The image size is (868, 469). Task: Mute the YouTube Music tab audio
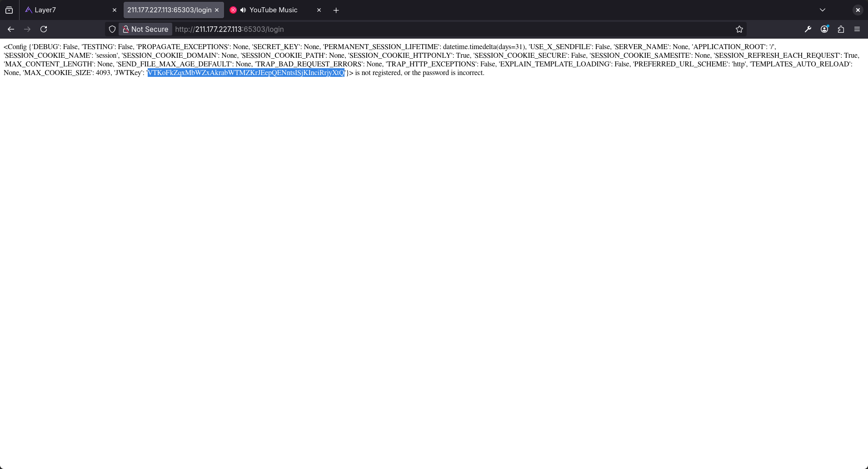pos(243,10)
